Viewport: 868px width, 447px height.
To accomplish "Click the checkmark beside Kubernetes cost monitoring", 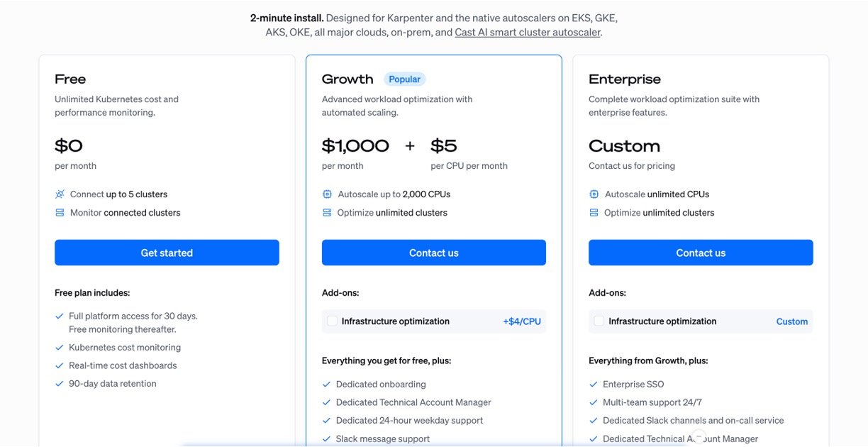I will (60, 348).
